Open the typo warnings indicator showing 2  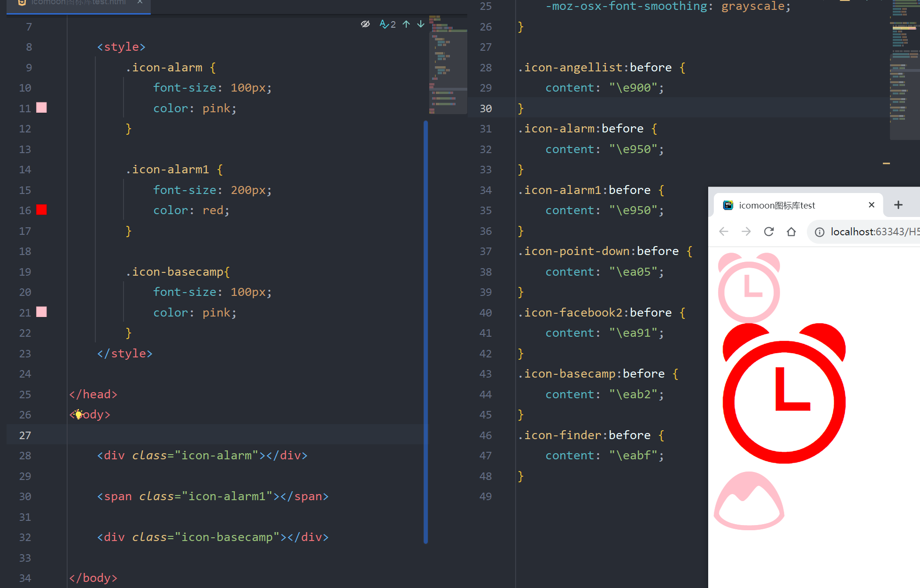(x=388, y=24)
